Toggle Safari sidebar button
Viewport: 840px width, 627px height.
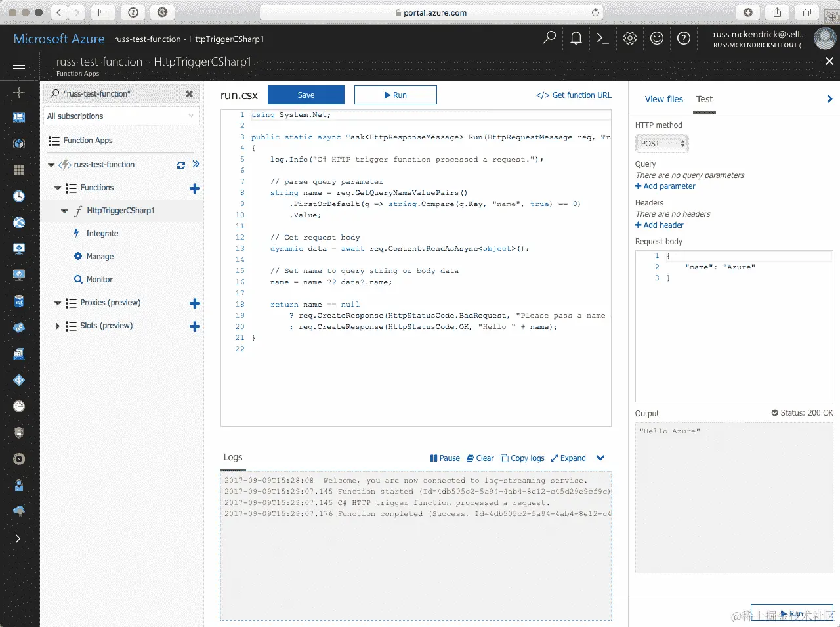pyautogui.click(x=103, y=12)
